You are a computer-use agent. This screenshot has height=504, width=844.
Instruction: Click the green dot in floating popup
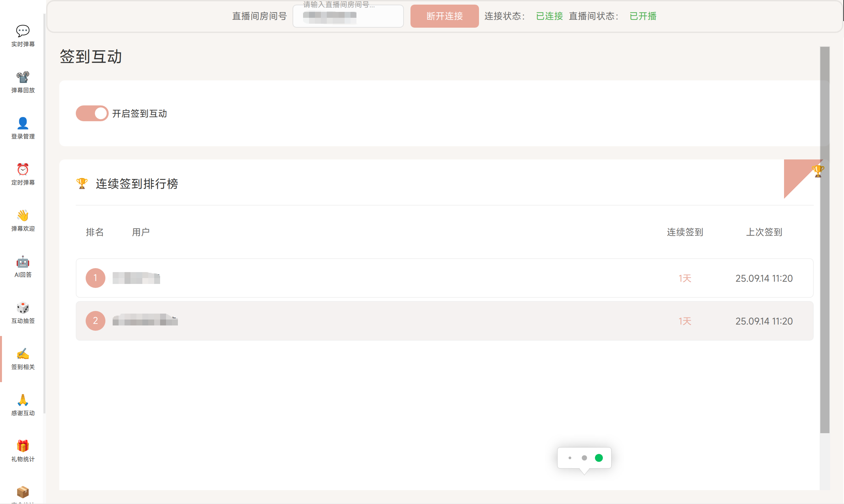tap(599, 458)
